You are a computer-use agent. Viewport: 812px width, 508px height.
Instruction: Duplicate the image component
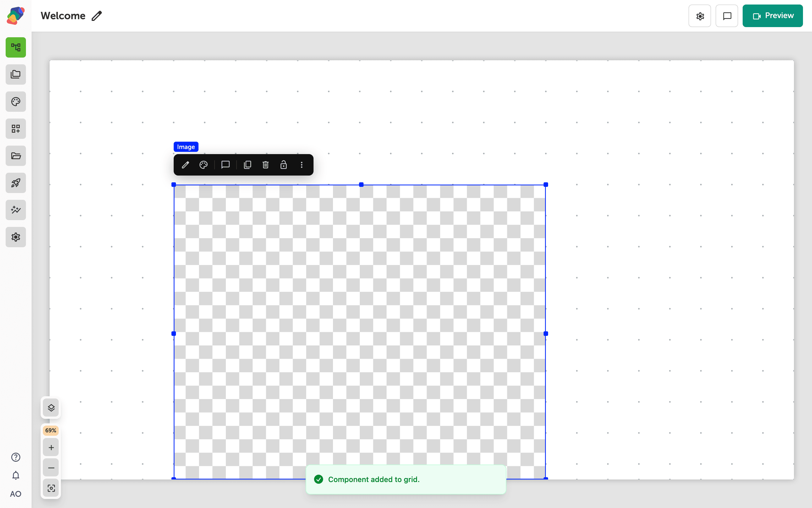click(x=248, y=165)
